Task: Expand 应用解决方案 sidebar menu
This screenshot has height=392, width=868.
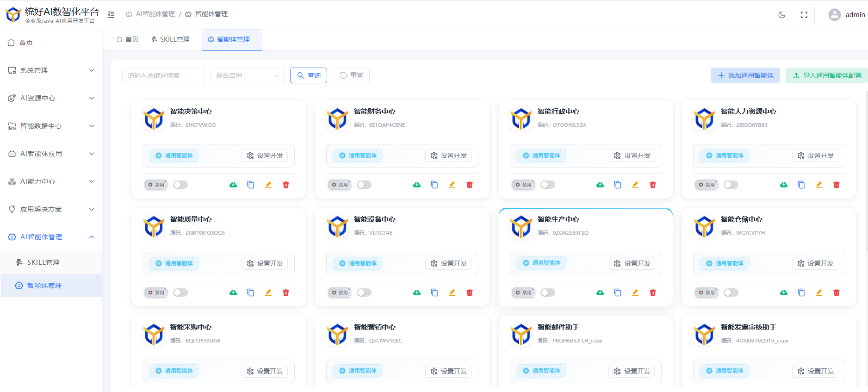Action: [51, 209]
